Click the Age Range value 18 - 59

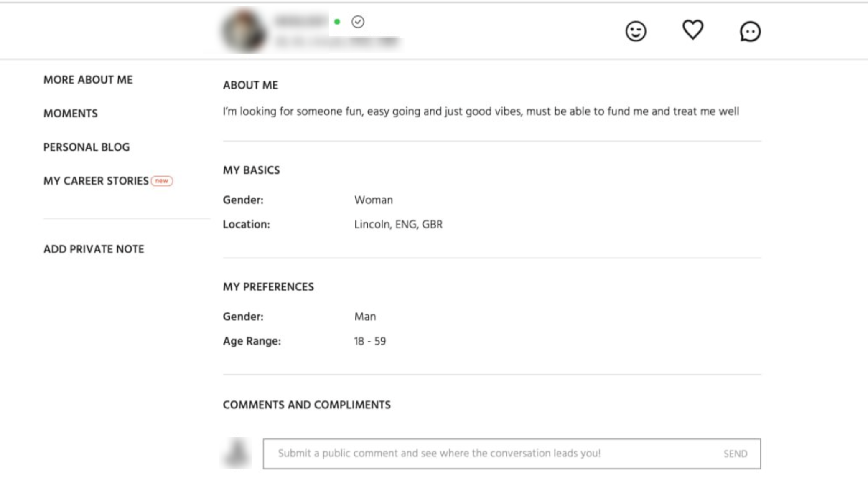370,341
